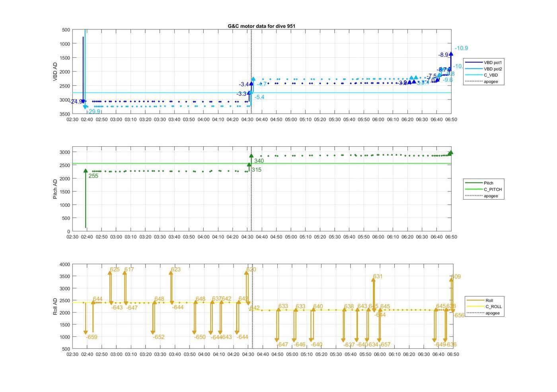557x392 pixels.
Task: Click the "-8.9" VBD data label
Action: point(443,55)
